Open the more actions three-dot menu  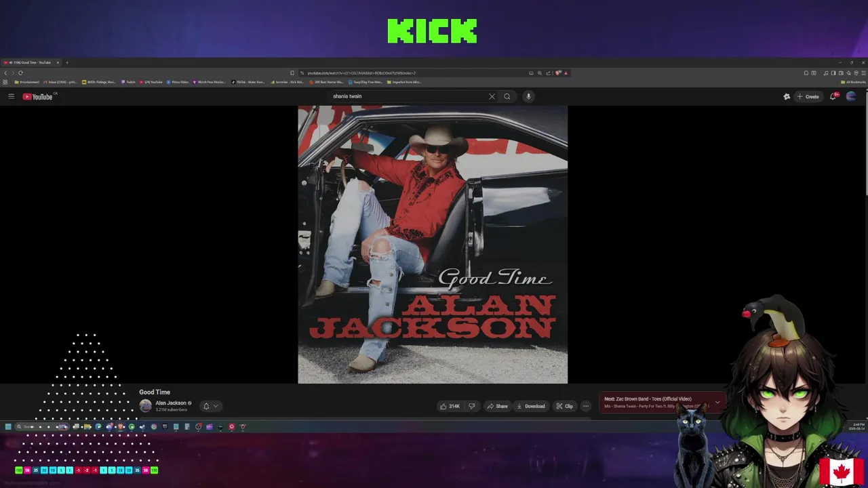click(586, 406)
